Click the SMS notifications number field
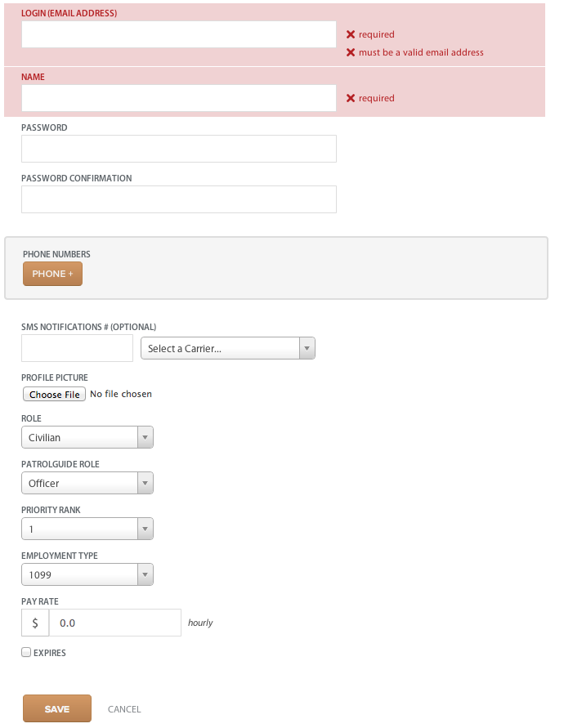Image resolution: width=573 pixels, height=728 pixels. point(77,348)
